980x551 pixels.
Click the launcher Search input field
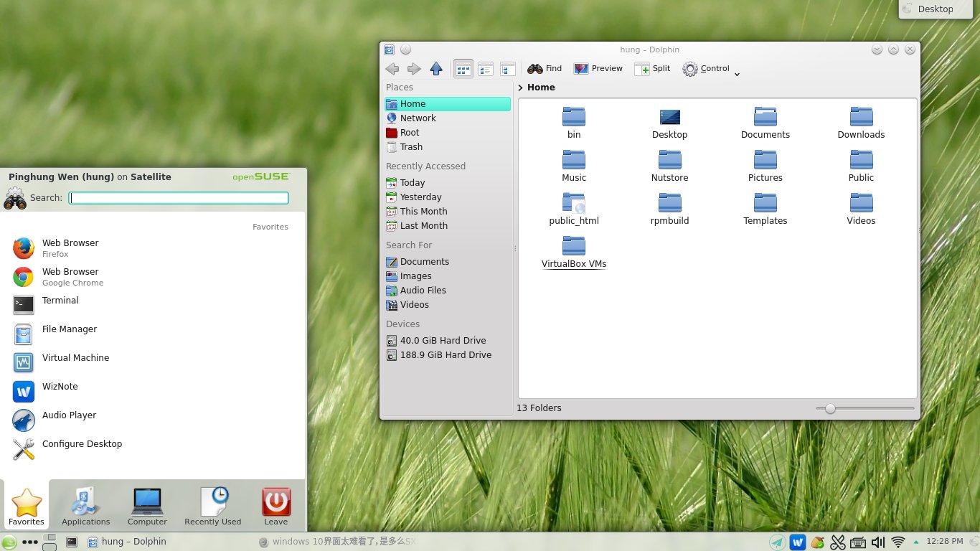[179, 198]
